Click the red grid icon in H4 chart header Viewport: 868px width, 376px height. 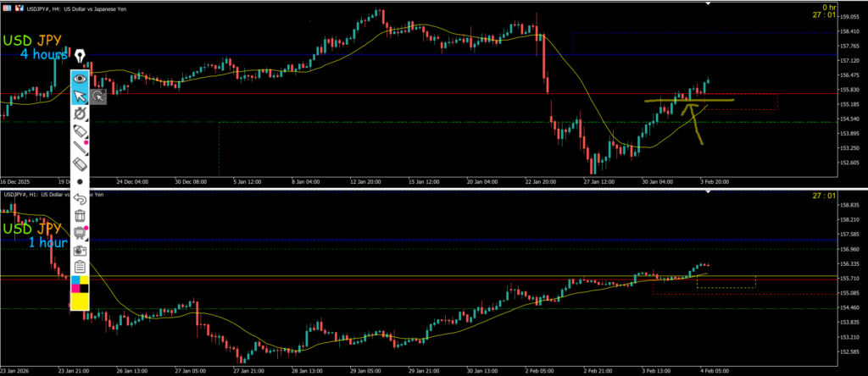click(x=7, y=8)
